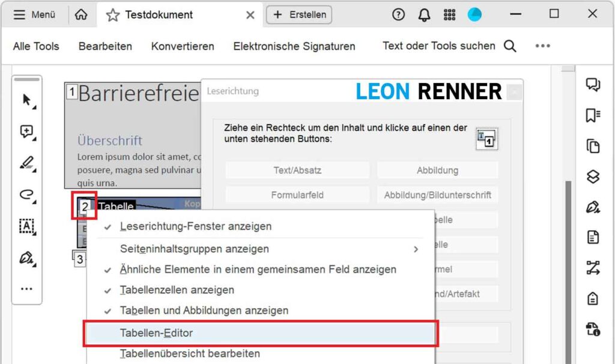Viewport: 615px width, 364px height.
Task: Open more options ellipsis in top toolbar
Action: point(542,46)
